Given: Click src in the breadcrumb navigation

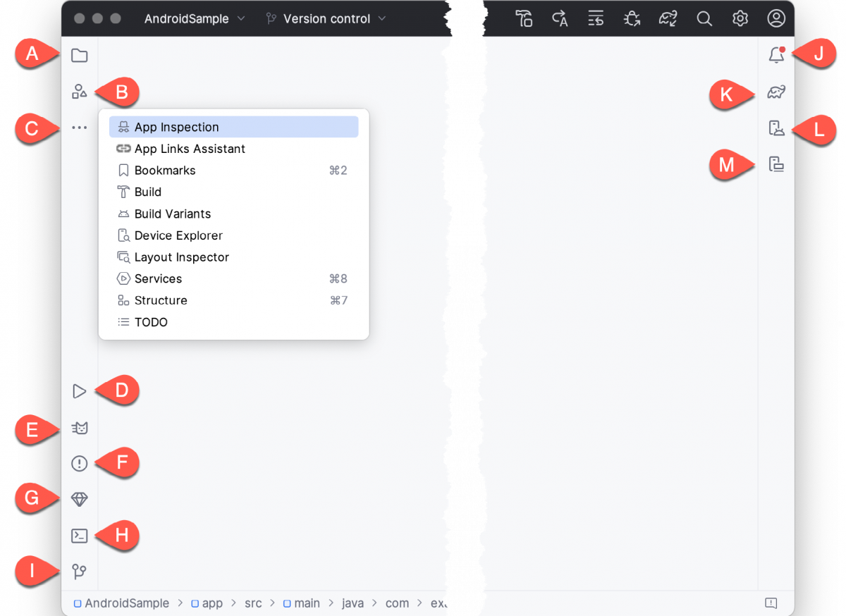Looking at the screenshot, I should [x=253, y=603].
